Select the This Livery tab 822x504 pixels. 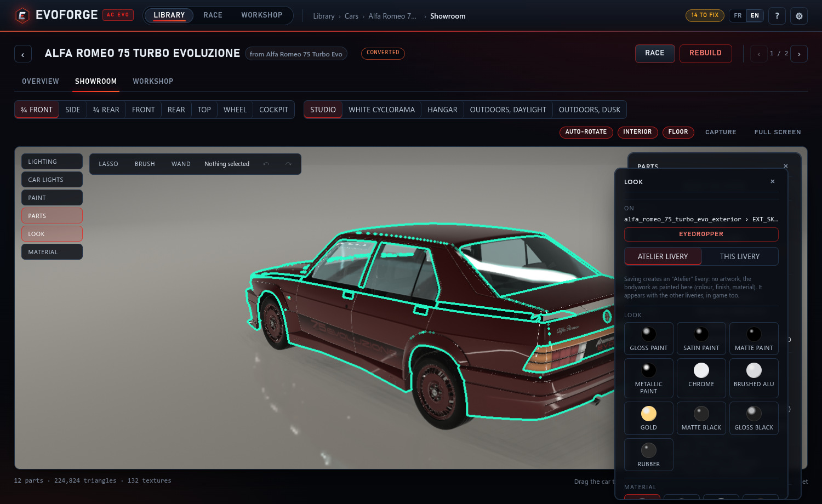(740, 256)
